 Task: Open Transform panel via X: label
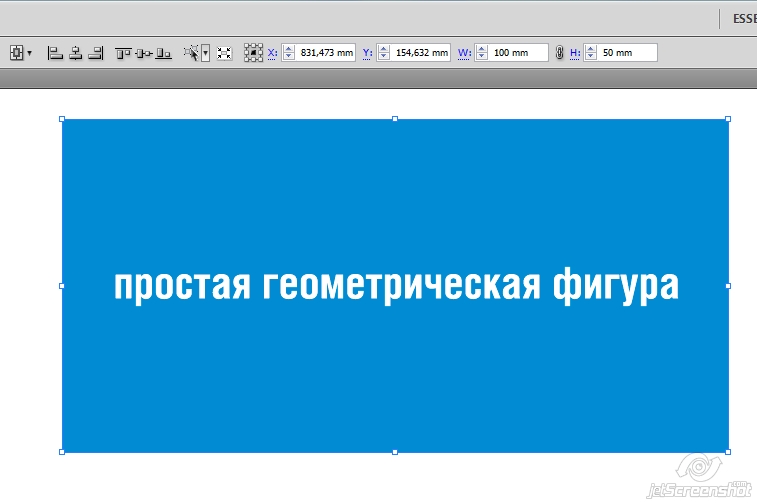(x=272, y=53)
